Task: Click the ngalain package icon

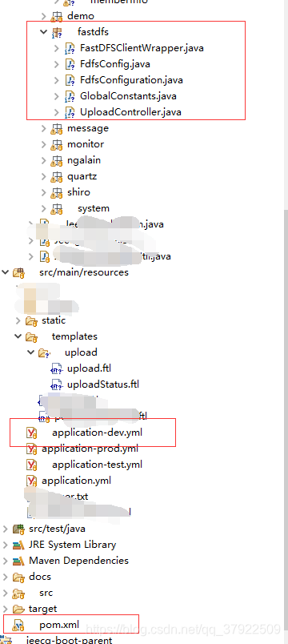Action: point(56,160)
